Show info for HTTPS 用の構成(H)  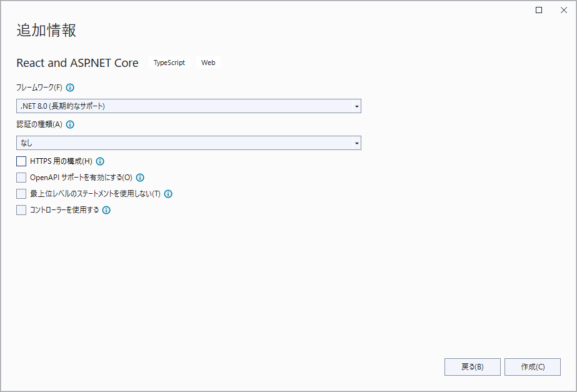pyautogui.click(x=100, y=161)
